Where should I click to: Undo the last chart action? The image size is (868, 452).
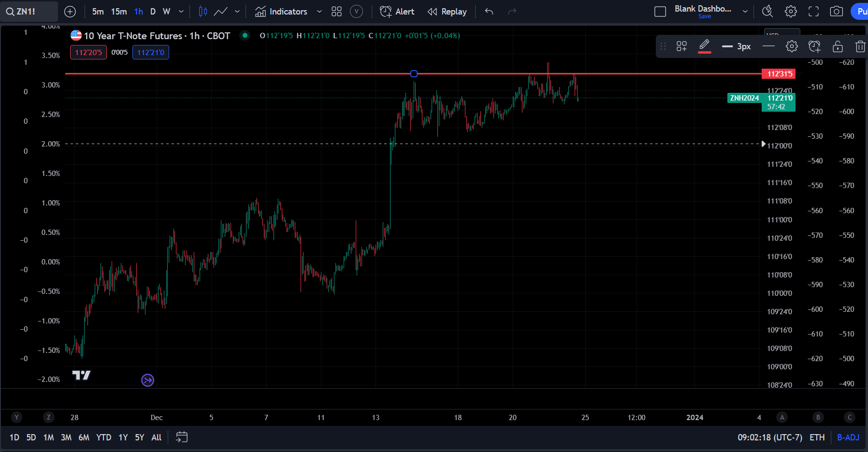[x=489, y=12]
